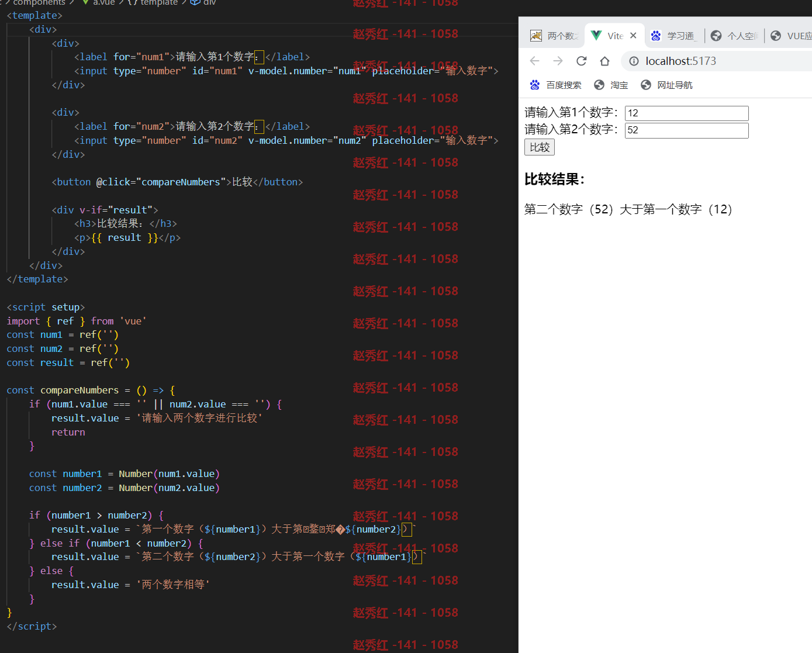The image size is (812, 653).
Task: Click the '两个数字相等' assignment line
Action: (130, 585)
